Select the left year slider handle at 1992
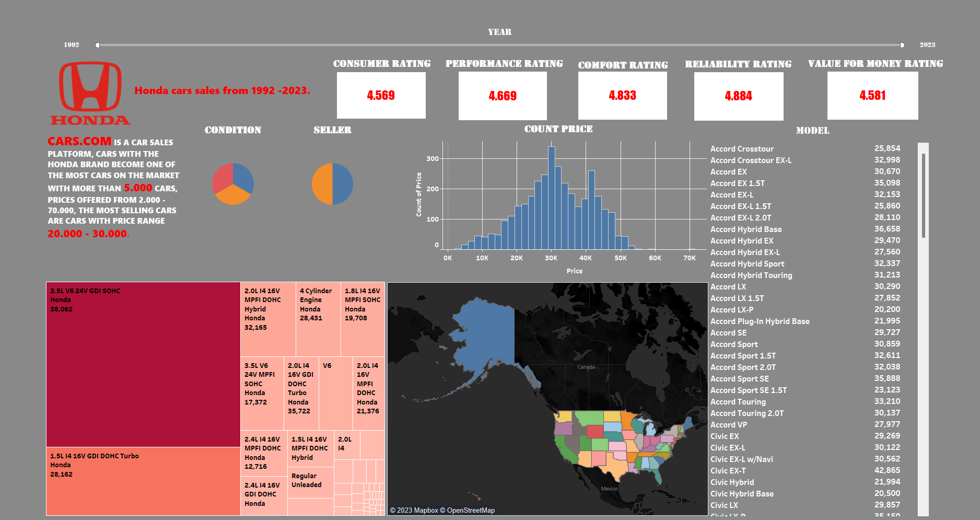The width and height of the screenshot is (980, 520). pos(98,45)
